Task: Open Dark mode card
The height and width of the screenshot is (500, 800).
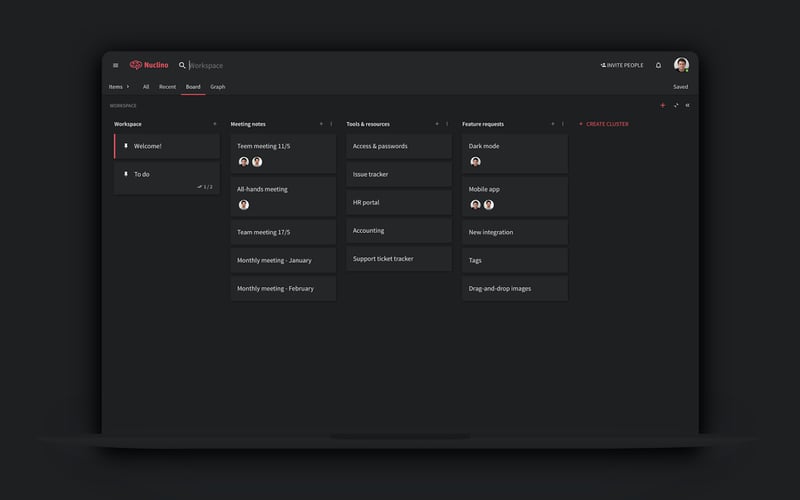Action: click(x=515, y=154)
